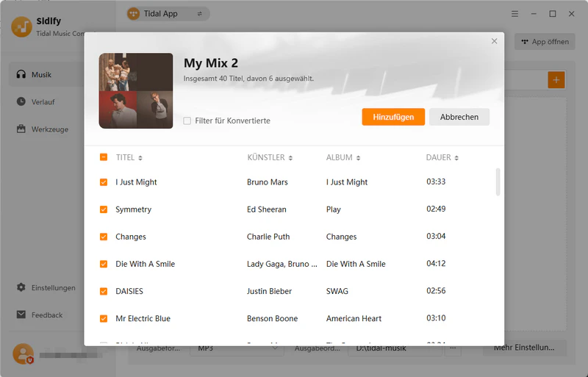Click the gear Einstellungen icon
The image size is (588, 377).
(21, 287)
